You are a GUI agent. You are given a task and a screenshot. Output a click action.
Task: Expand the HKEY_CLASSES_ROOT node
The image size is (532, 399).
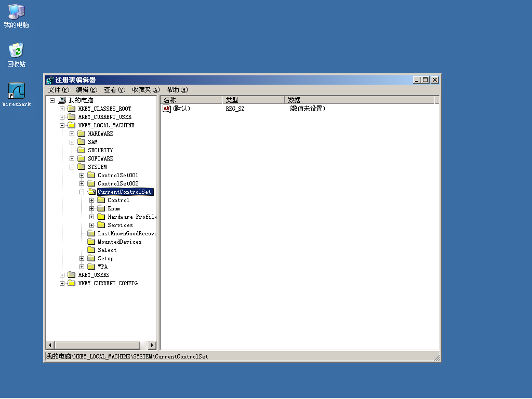62,109
